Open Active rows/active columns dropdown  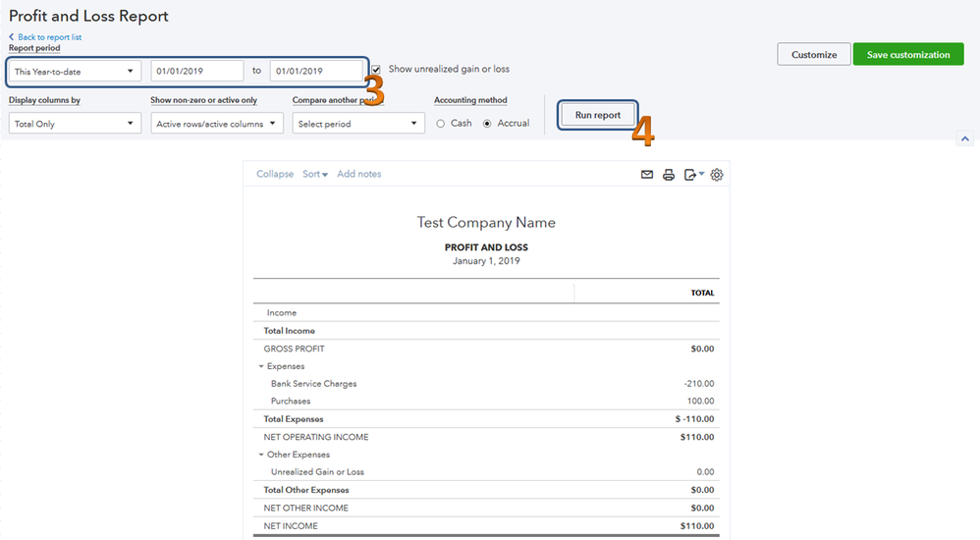217,124
